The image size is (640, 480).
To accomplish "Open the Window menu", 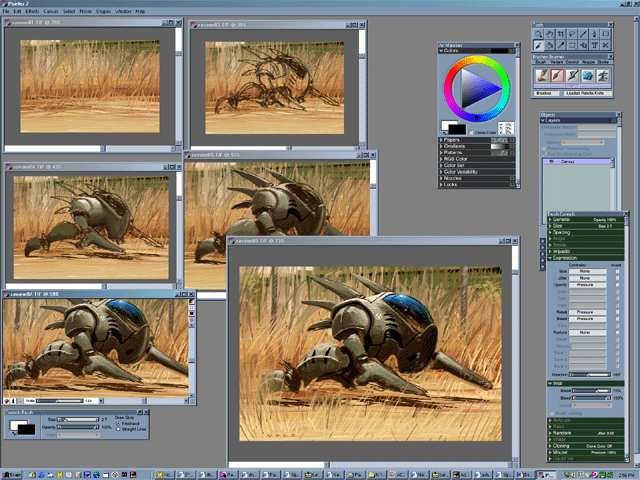I will coord(123,11).
